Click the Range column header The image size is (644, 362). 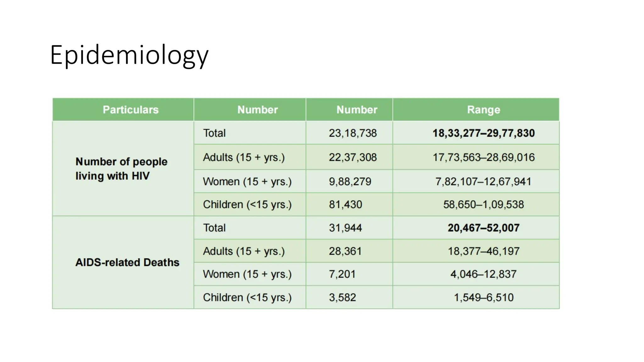(484, 110)
